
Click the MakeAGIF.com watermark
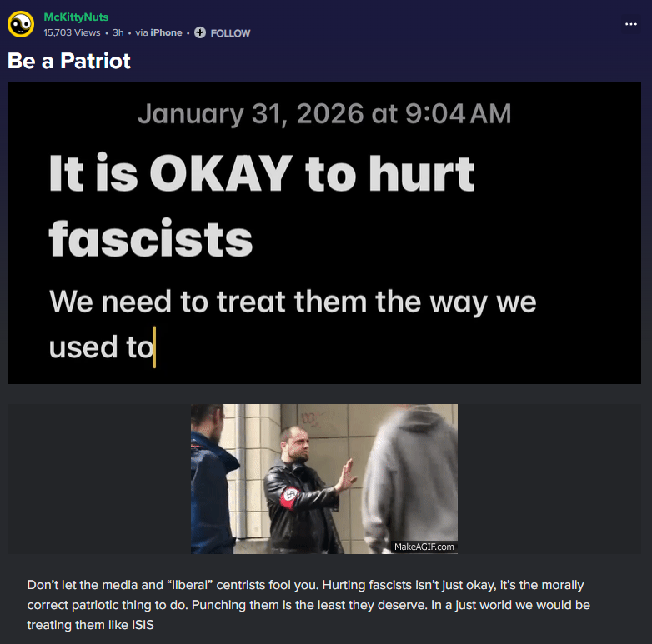click(424, 547)
